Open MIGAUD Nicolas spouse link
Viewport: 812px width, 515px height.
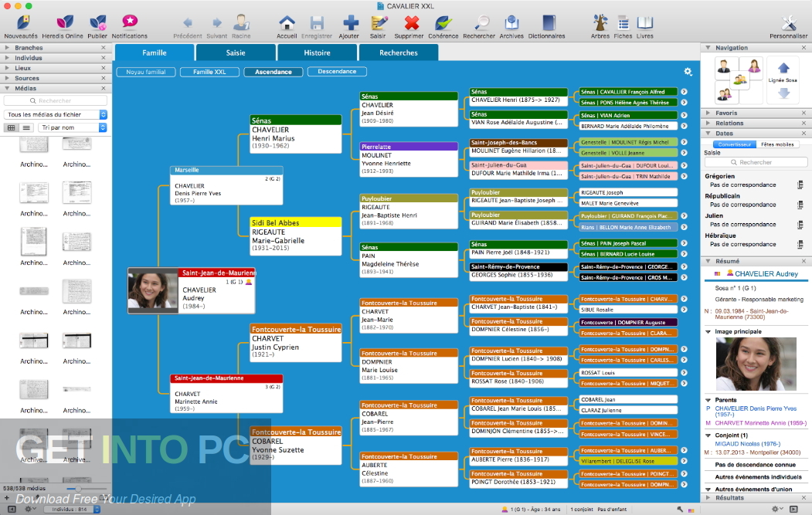(x=747, y=443)
